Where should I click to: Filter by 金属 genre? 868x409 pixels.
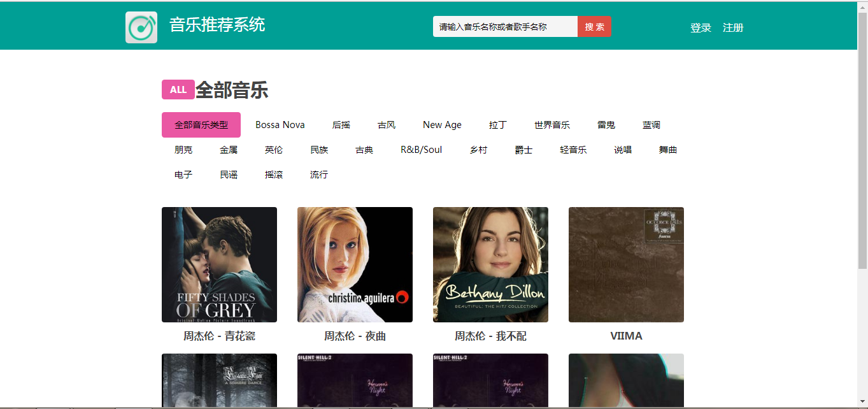click(229, 150)
